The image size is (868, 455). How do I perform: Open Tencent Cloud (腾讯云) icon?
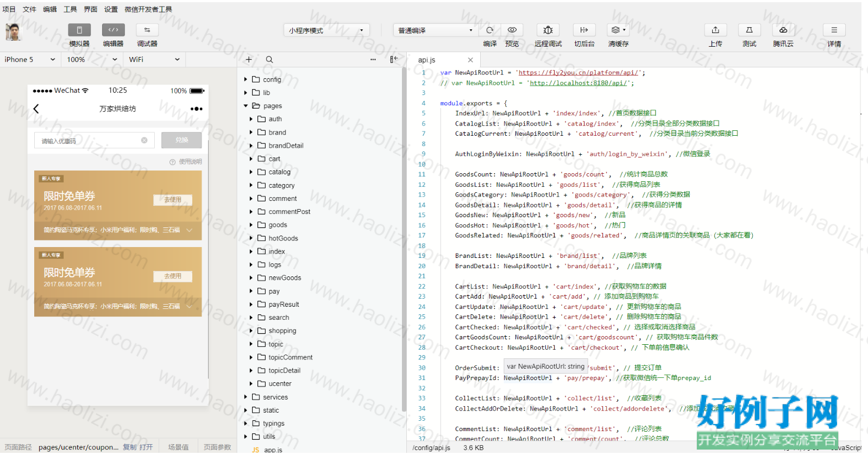tap(783, 30)
